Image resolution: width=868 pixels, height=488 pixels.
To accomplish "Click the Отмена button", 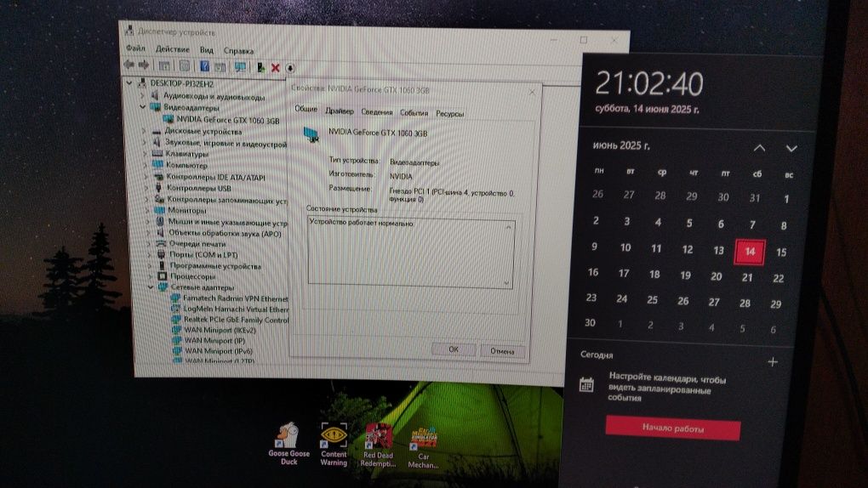I will 502,351.
